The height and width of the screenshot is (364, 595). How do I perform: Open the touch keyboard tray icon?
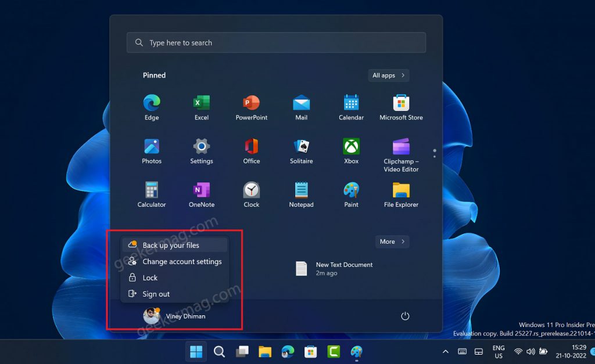click(x=462, y=351)
